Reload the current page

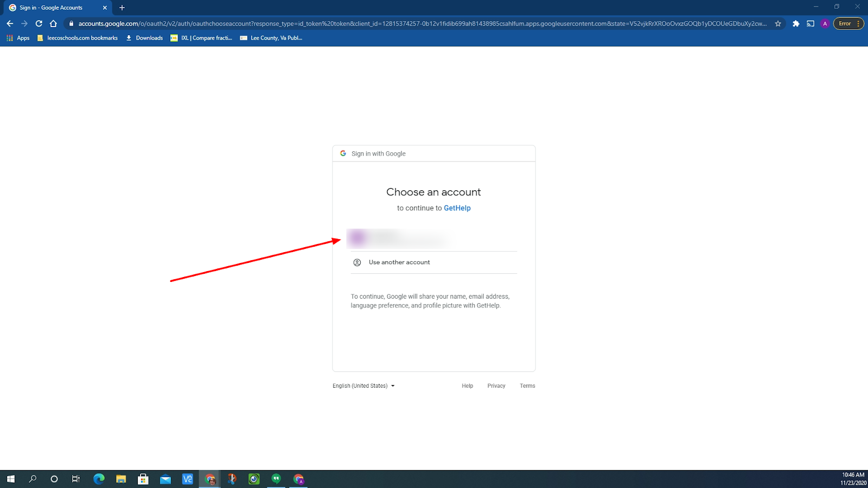pyautogui.click(x=39, y=23)
